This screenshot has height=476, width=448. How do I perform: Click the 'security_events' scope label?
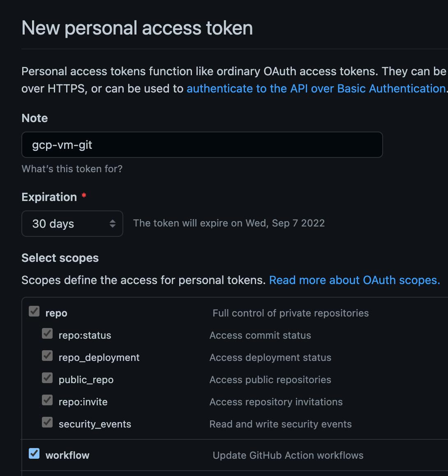[x=95, y=424]
